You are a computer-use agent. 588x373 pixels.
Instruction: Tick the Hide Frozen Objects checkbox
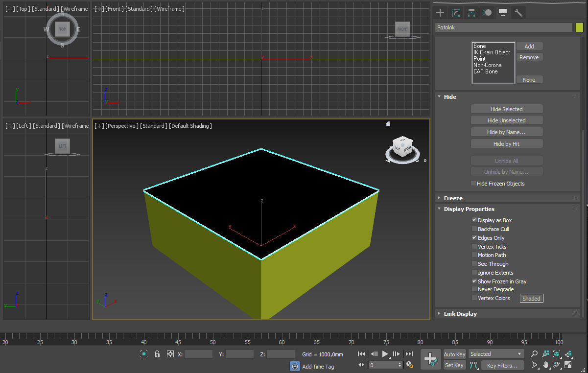[473, 184]
